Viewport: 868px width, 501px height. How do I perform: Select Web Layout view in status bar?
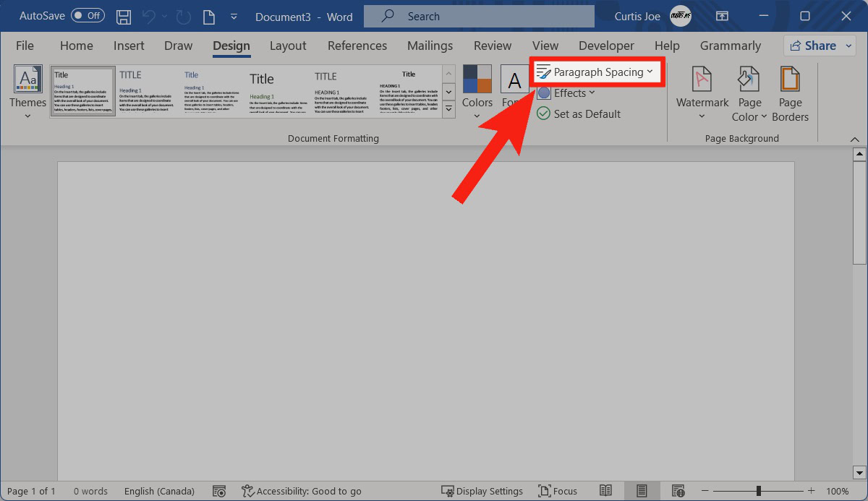(678, 491)
